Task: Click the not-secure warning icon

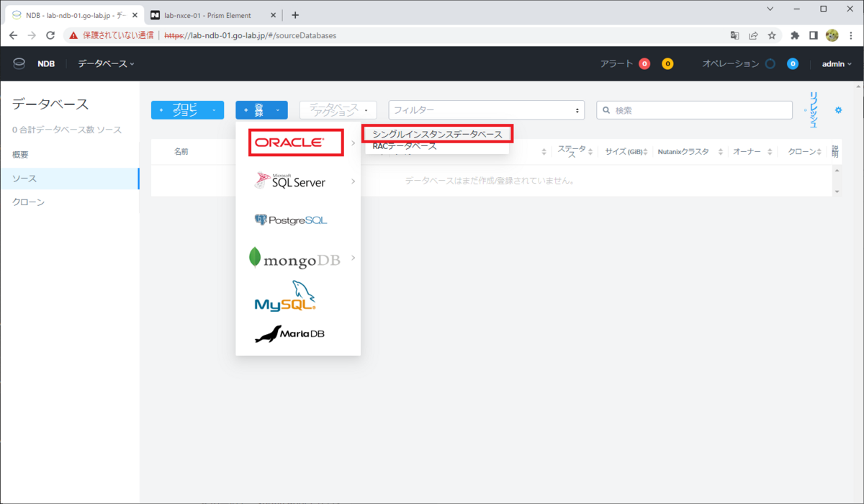Action: pyautogui.click(x=73, y=35)
